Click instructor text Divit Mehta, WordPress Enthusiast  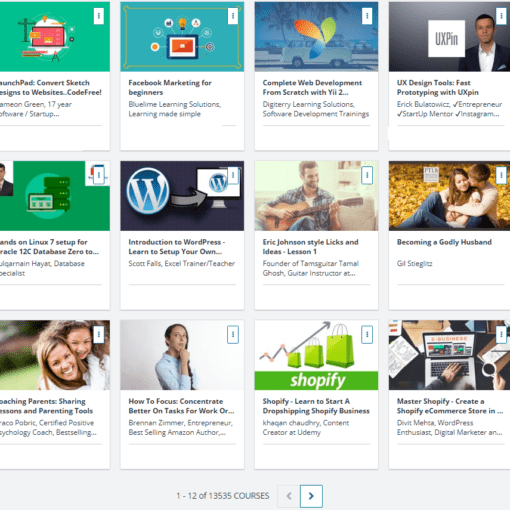449,428
